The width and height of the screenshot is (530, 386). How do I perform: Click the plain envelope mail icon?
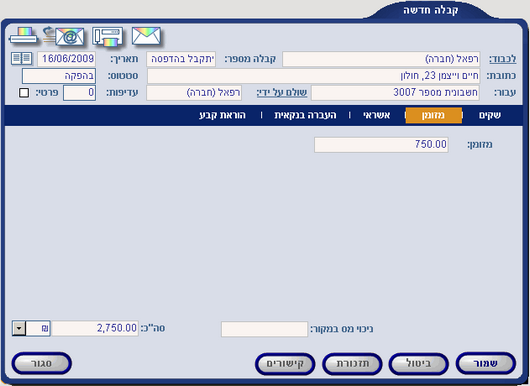pyautogui.click(x=146, y=36)
